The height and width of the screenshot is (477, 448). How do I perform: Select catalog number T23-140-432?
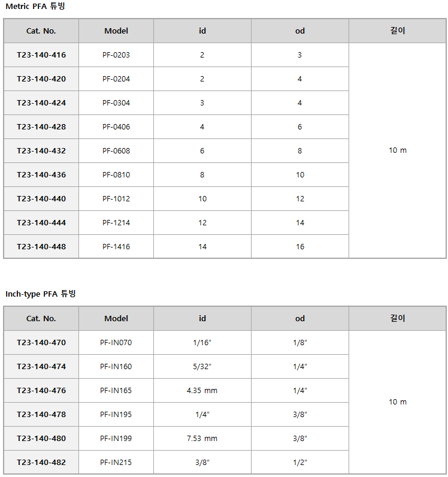pos(41,151)
